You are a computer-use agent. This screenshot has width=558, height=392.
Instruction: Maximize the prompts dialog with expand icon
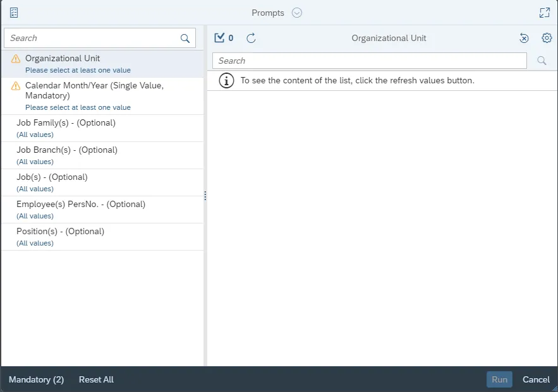pos(544,13)
